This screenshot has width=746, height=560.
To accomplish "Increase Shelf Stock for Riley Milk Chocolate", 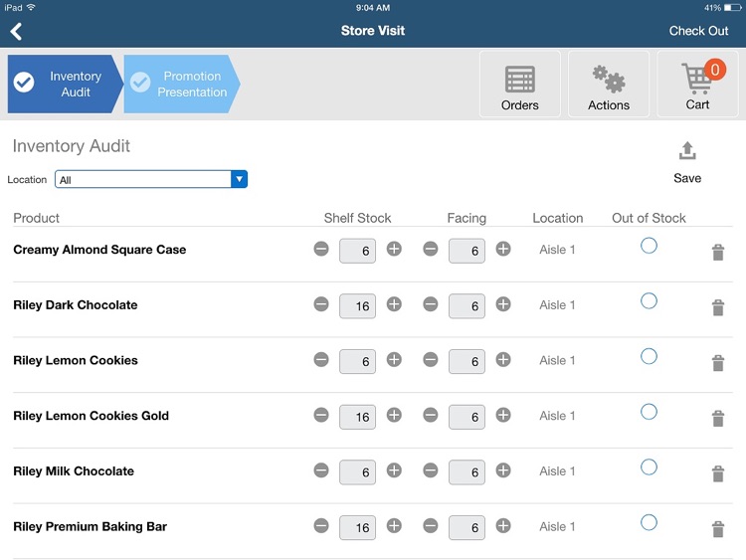I will tap(394, 470).
